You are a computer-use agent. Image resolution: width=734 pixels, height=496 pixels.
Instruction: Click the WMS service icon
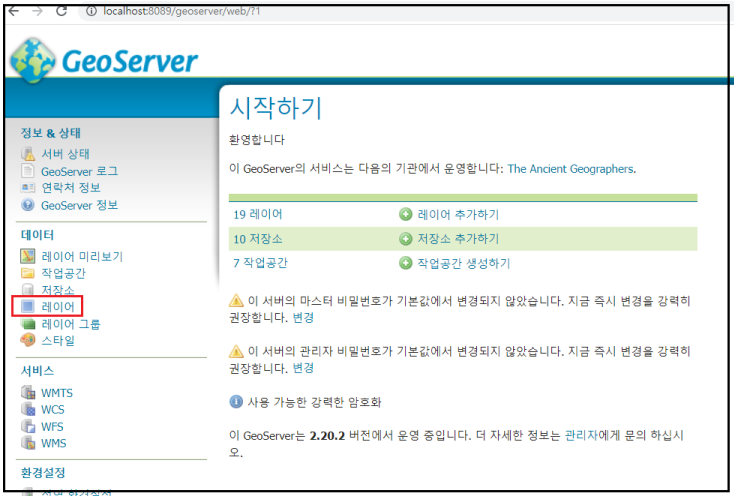point(28,443)
